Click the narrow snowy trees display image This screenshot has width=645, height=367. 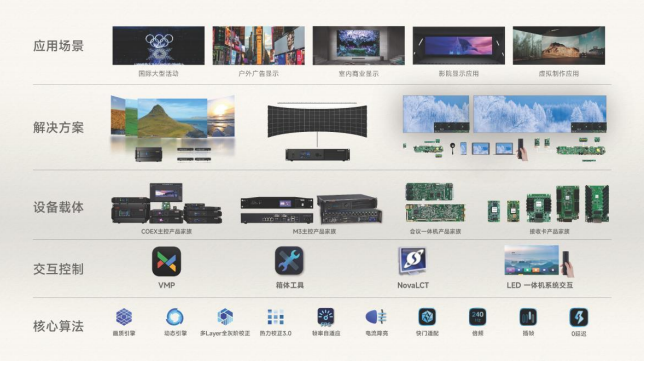click(436, 114)
